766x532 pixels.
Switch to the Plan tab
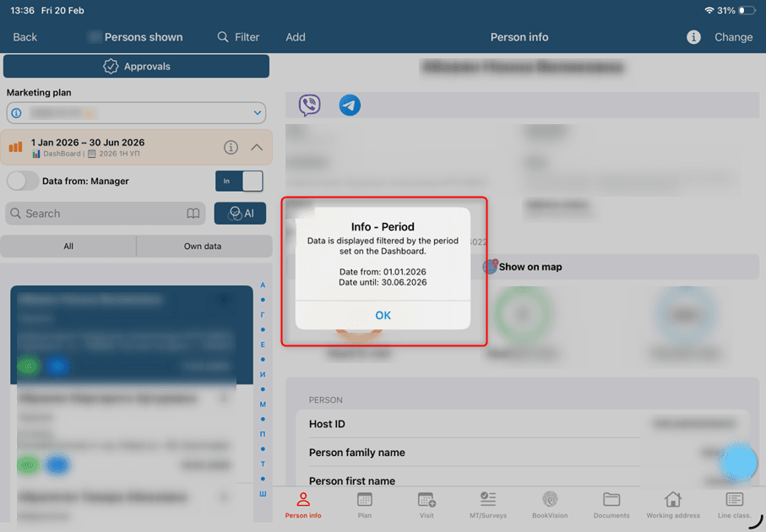click(365, 504)
